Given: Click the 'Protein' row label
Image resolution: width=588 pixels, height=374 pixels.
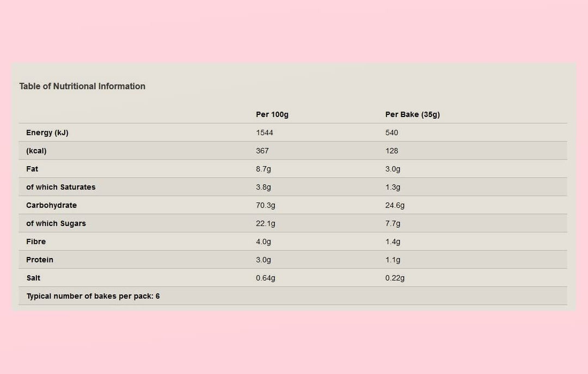Looking at the screenshot, I should tap(40, 260).
